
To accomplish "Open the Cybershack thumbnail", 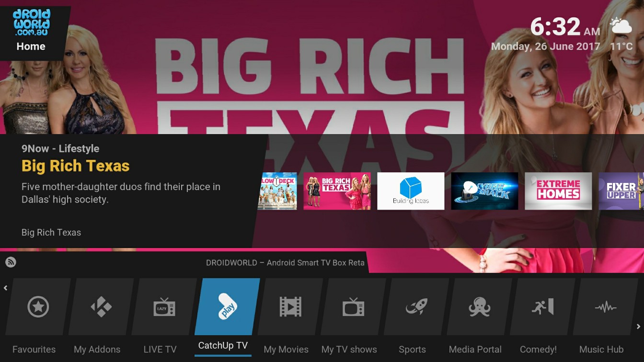I will click(484, 191).
